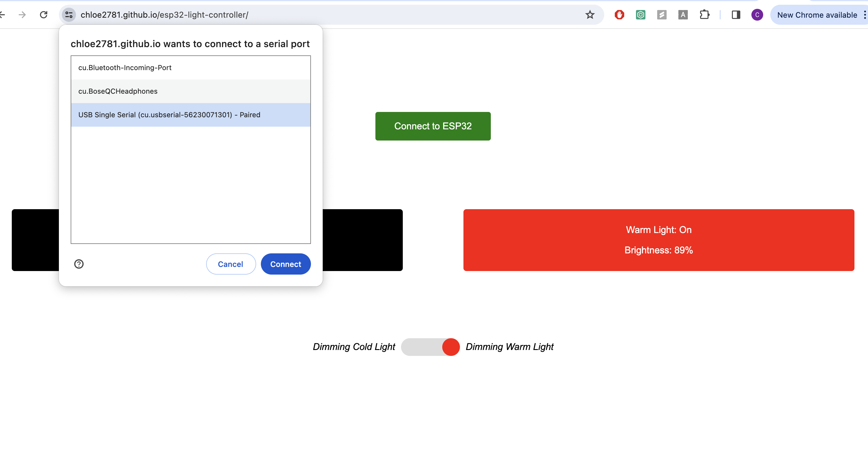Bookmark the page using the star icon

[x=590, y=15]
